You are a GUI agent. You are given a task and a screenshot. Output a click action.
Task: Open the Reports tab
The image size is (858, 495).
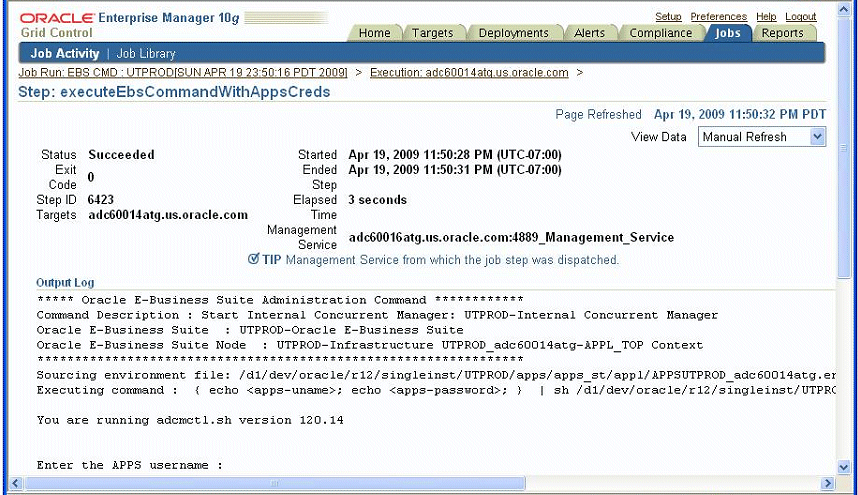click(x=782, y=33)
